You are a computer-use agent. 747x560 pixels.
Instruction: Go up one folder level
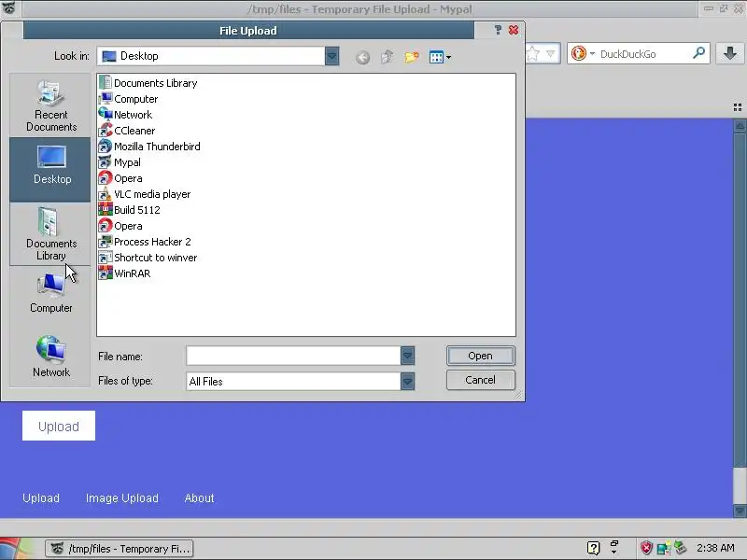pos(387,57)
